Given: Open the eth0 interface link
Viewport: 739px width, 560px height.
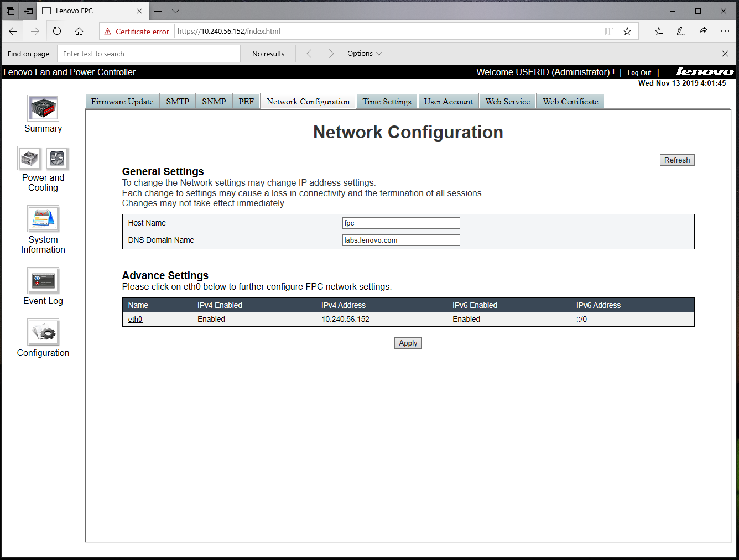Looking at the screenshot, I should click(x=135, y=320).
